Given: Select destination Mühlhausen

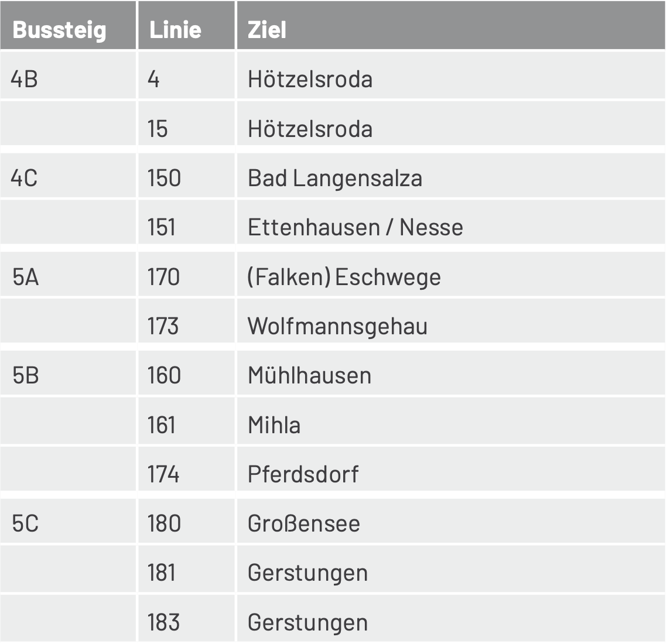Looking at the screenshot, I should [x=310, y=375].
